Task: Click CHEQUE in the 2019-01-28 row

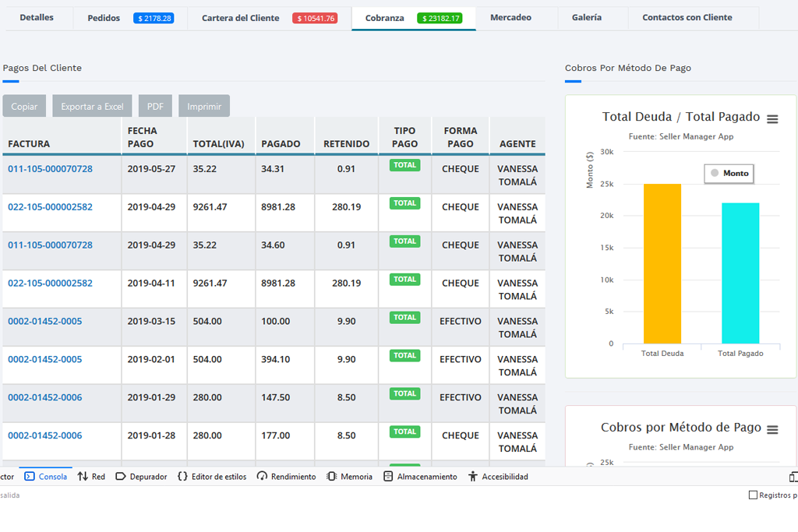Action: pos(460,436)
